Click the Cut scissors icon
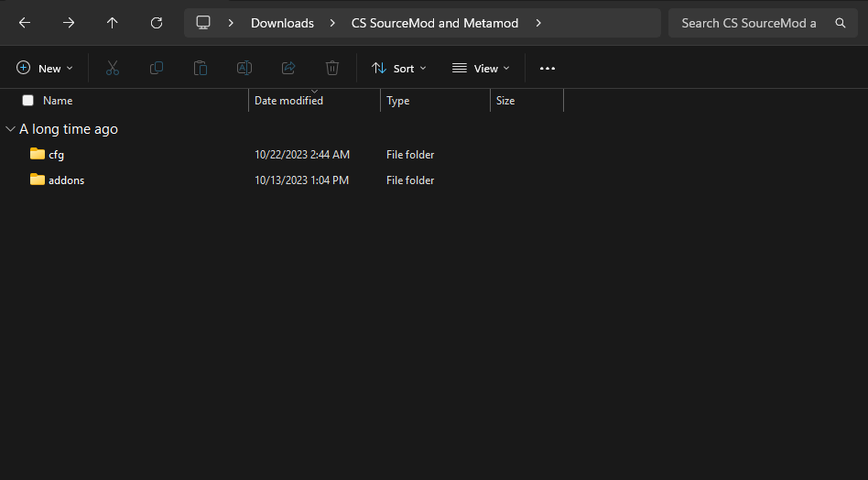The width and height of the screenshot is (868, 480). pyautogui.click(x=113, y=68)
